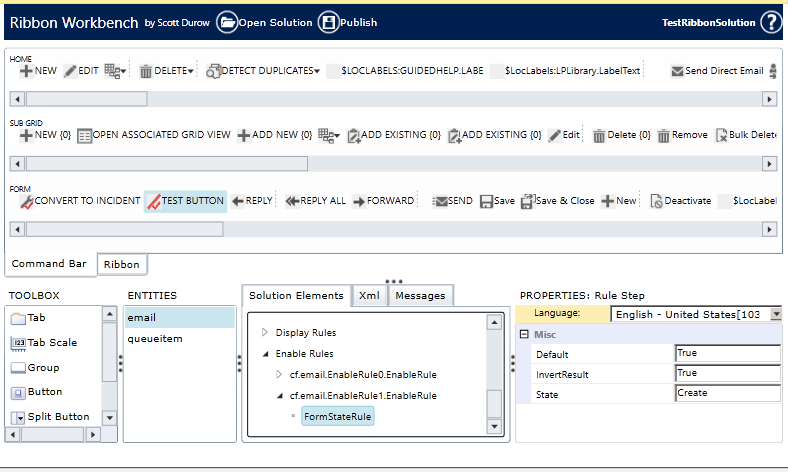The height and width of the screenshot is (472, 788).
Task: Switch to the Command Bar tab
Action: click(49, 264)
